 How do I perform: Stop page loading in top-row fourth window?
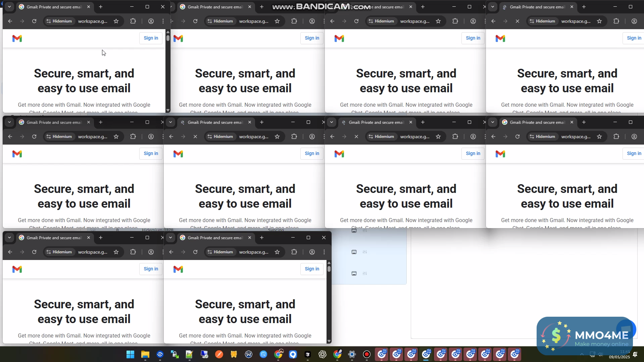point(517,21)
